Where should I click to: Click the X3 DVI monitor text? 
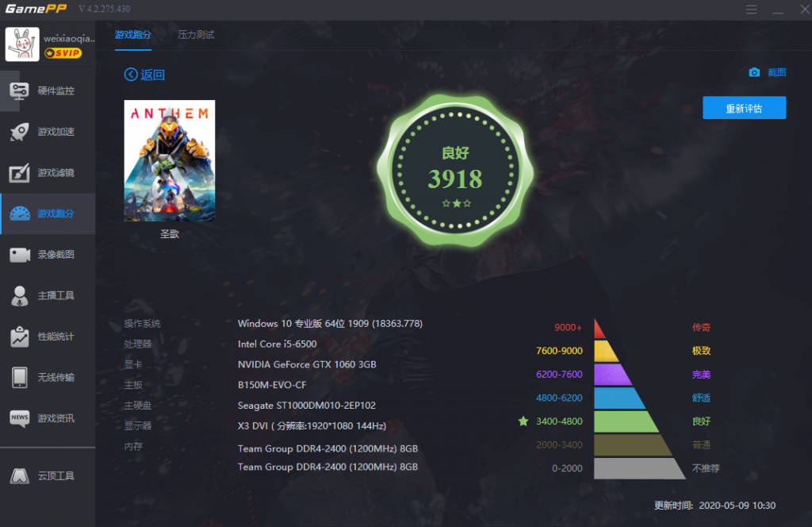tap(312, 426)
